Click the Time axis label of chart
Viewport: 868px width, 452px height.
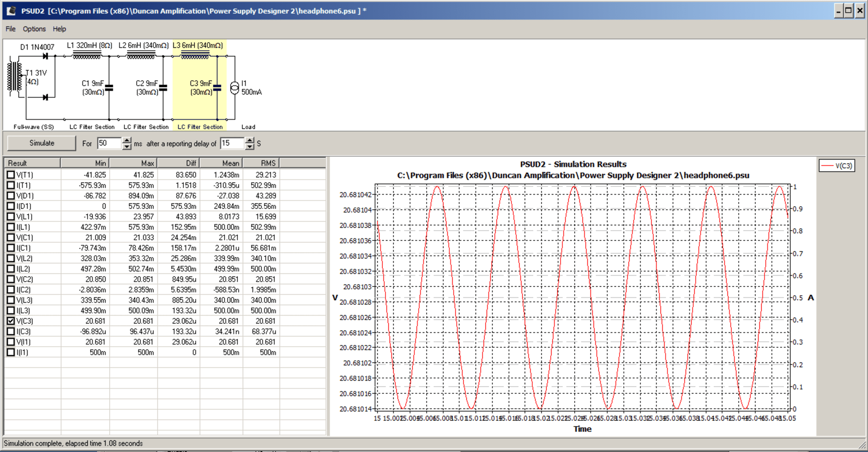pyautogui.click(x=582, y=429)
